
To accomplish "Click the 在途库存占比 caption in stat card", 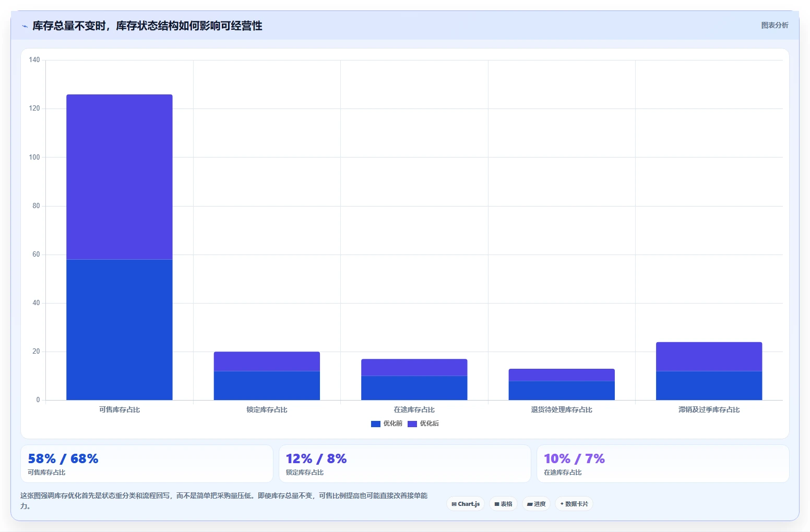I will point(563,473).
